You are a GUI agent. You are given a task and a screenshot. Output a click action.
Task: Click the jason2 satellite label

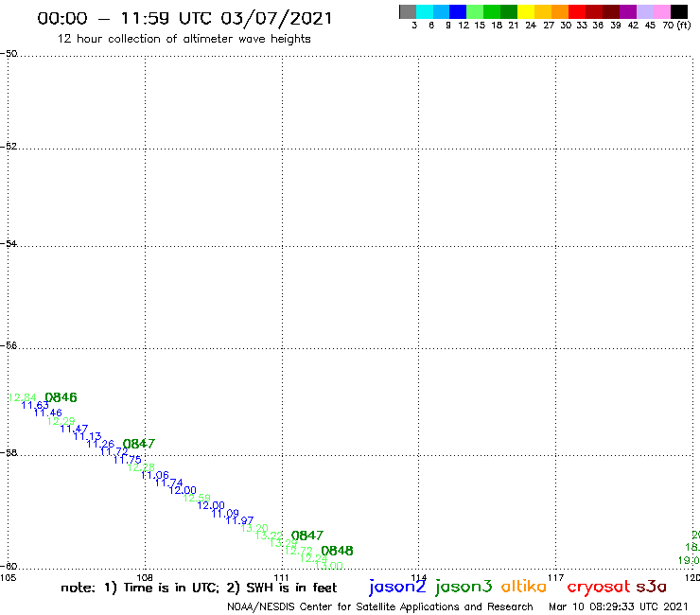[397, 587]
